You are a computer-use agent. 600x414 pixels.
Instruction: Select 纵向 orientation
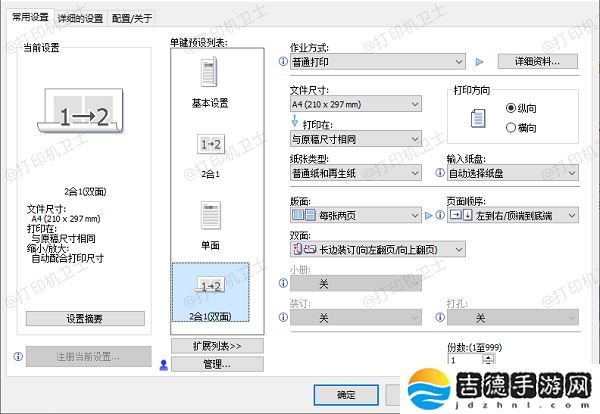point(521,108)
